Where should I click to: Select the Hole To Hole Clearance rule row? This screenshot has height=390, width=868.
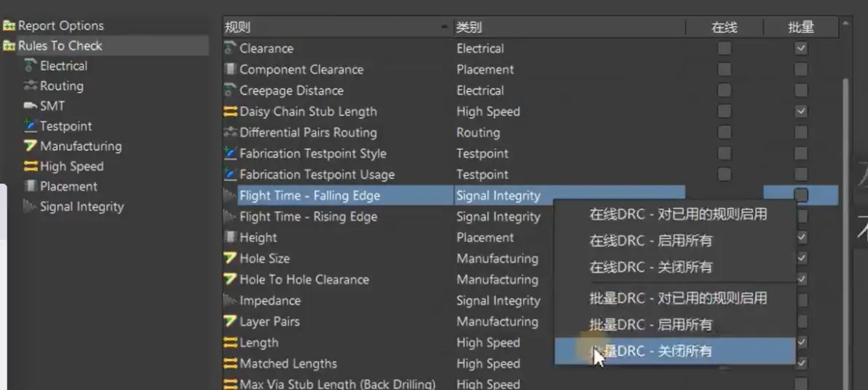(304, 279)
